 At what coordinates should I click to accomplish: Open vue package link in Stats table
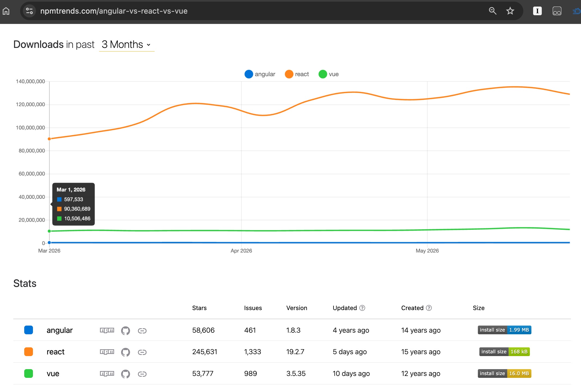point(53,373)
